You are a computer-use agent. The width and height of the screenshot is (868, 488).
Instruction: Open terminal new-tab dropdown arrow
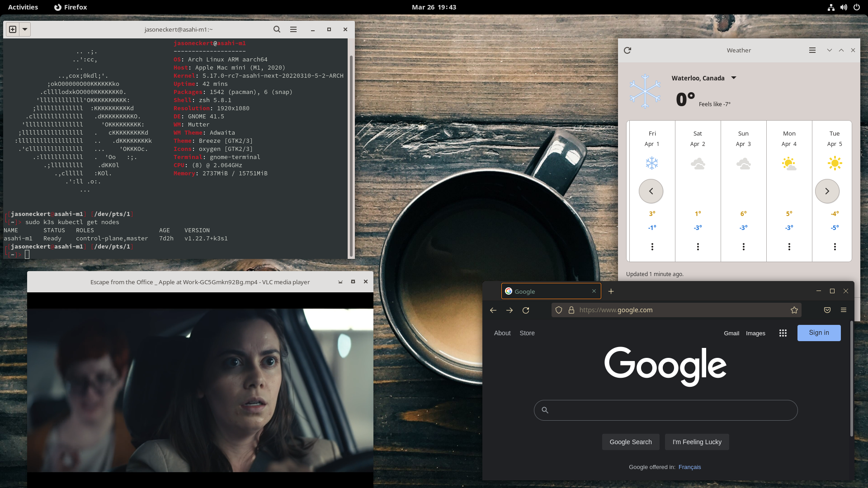[x=25, y=29]
